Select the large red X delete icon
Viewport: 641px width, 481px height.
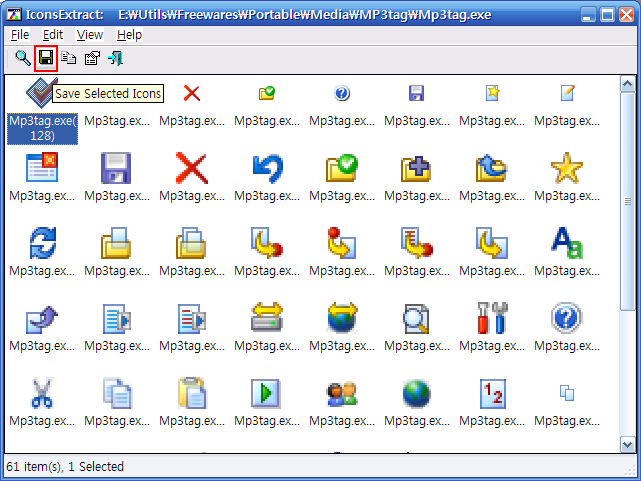click(x=192, y=168)
